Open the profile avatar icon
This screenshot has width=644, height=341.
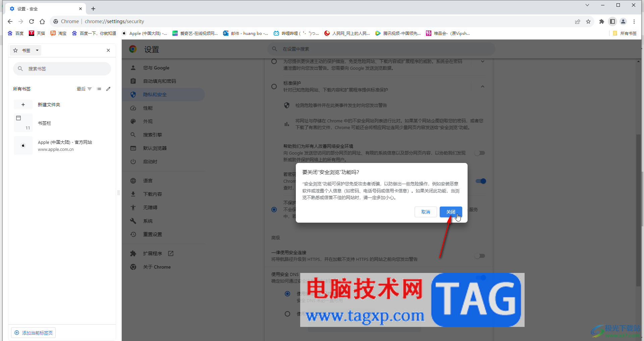click(x=623, y=21)
